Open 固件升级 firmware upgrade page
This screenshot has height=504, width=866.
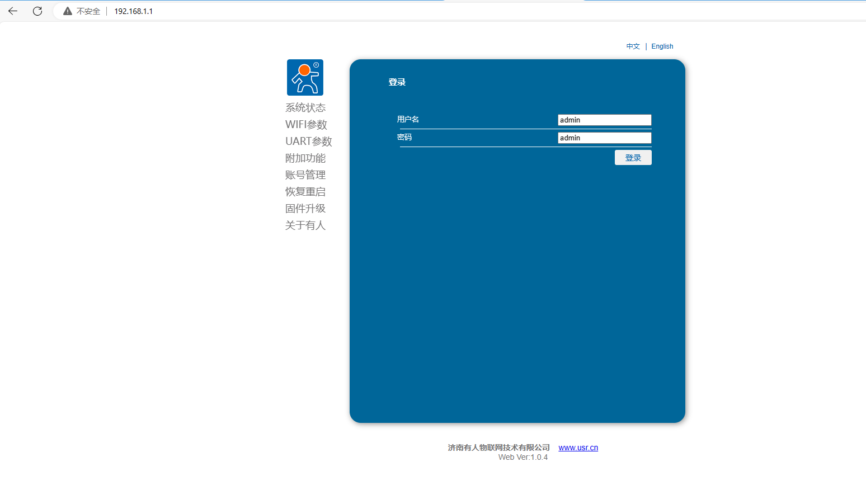coord(305,208)
